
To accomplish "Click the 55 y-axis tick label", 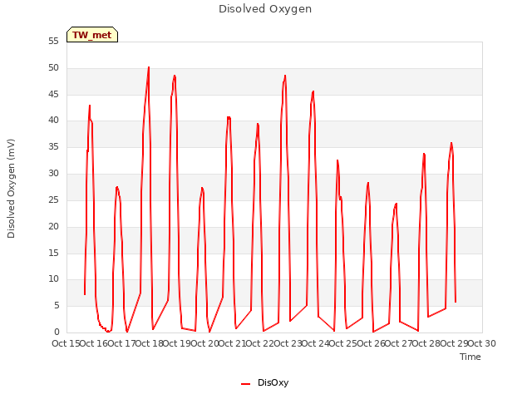I will click(x=53, y=42).
